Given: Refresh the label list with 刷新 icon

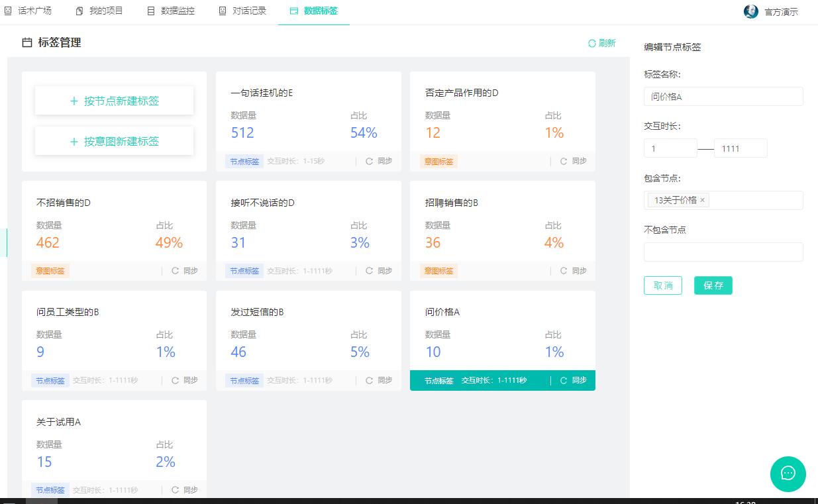Looking at the screenshot, I should (x=601, y=42).
